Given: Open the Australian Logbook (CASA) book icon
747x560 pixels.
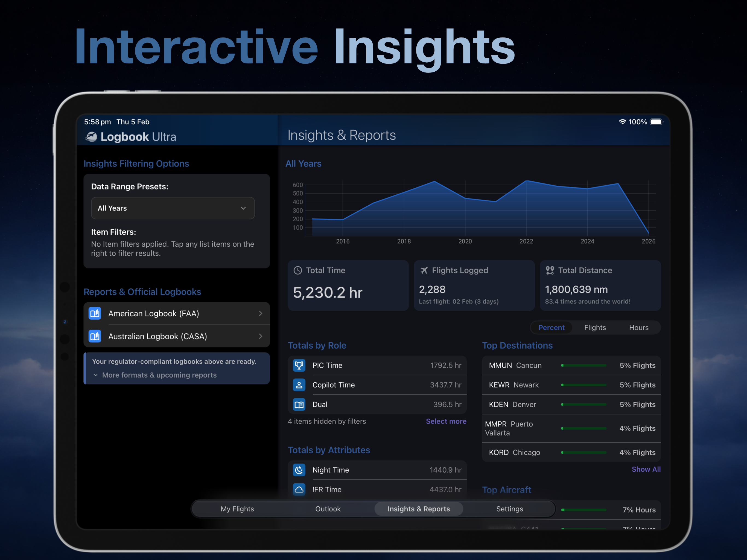Looking at the screenshot, I should pyautogui.click(x=95, y=336).
